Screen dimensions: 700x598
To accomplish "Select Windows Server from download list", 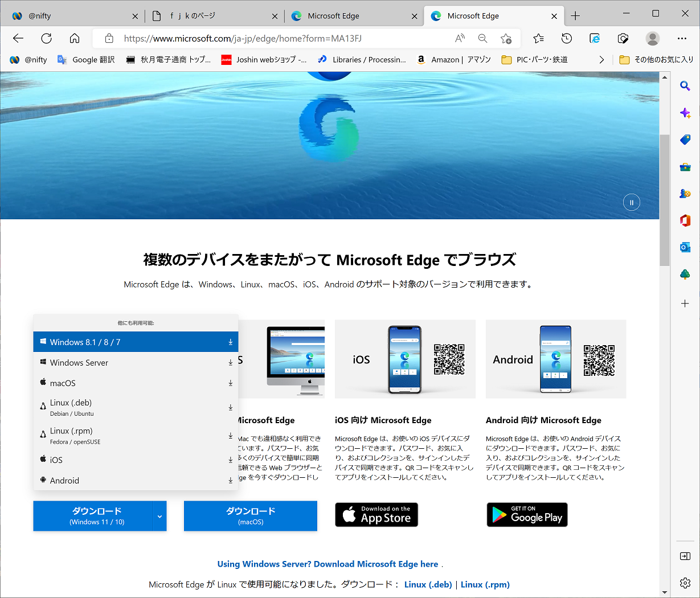I will [136, 362].
